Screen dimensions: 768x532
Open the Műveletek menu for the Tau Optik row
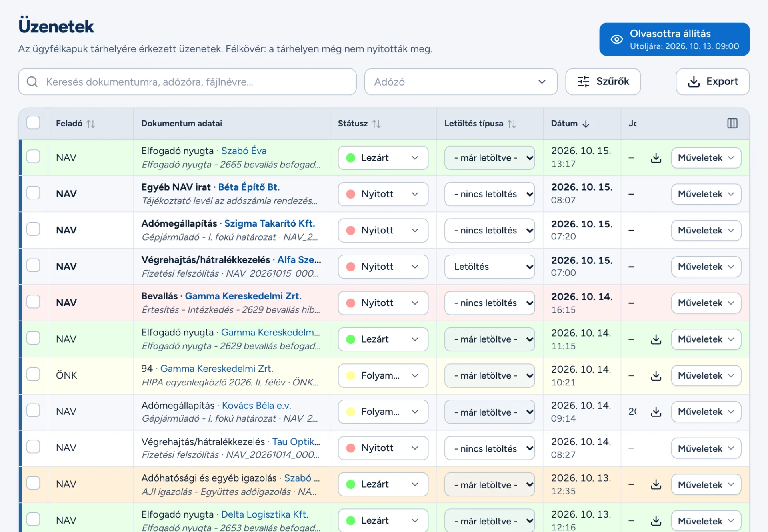[x=706, y=448]
